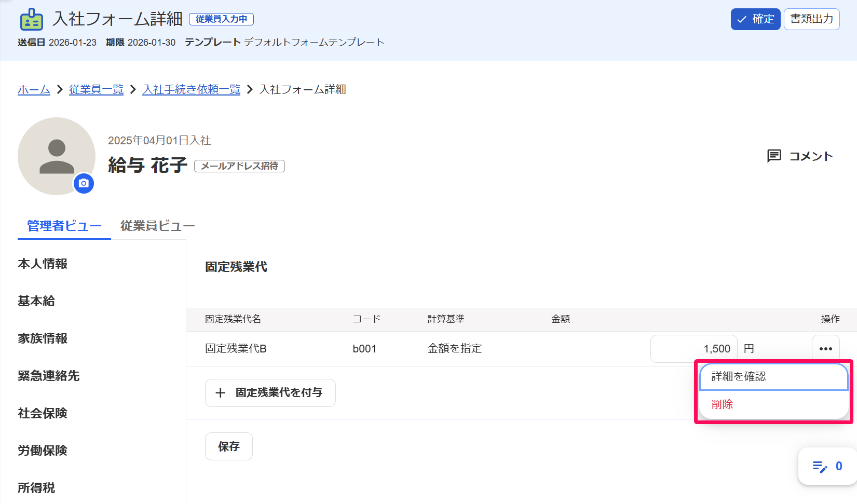Click the employee name 給与 花子
857x504 pixels.
click(x=147, y=165)
